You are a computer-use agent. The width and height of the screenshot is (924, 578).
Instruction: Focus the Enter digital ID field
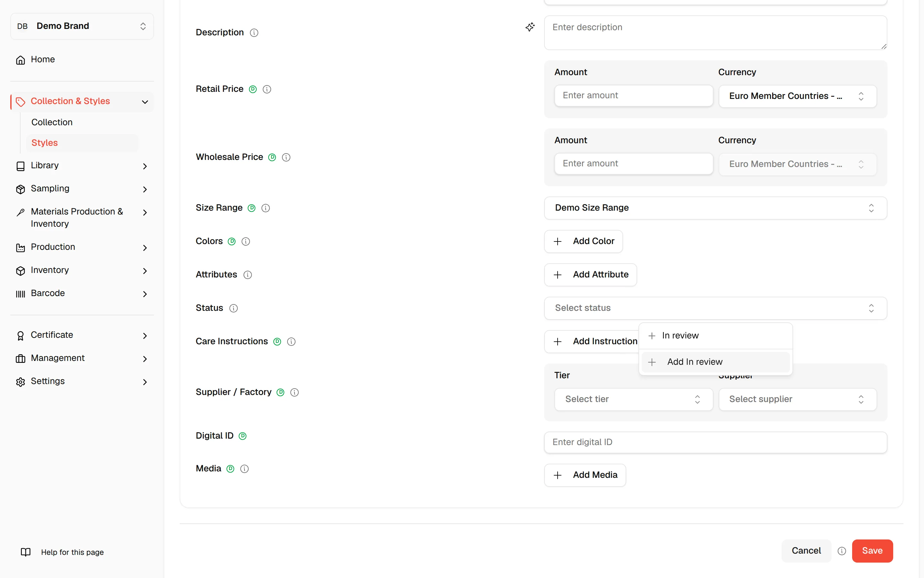715,442
